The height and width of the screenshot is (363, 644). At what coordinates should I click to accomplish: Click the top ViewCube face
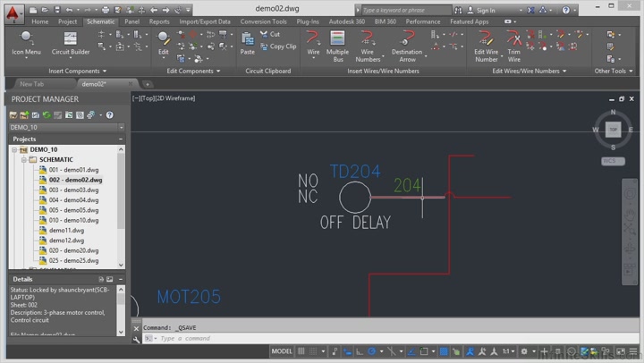613,130
